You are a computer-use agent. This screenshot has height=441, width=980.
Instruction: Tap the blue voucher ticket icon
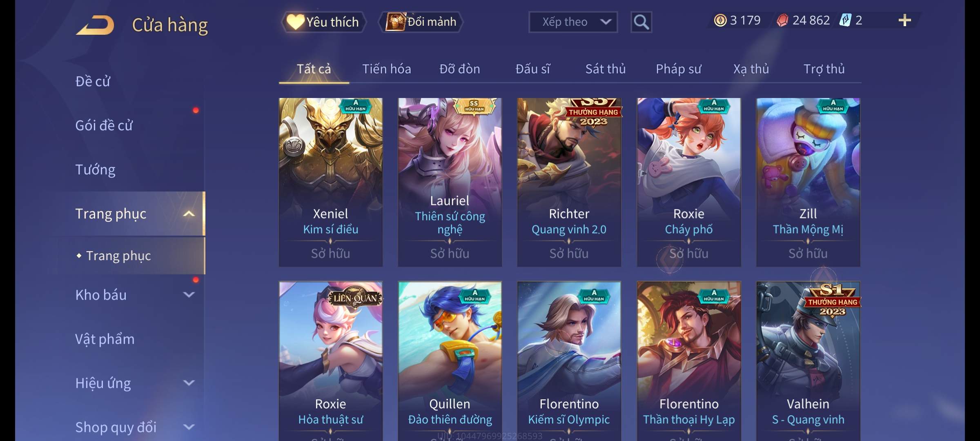pos(845,20)
